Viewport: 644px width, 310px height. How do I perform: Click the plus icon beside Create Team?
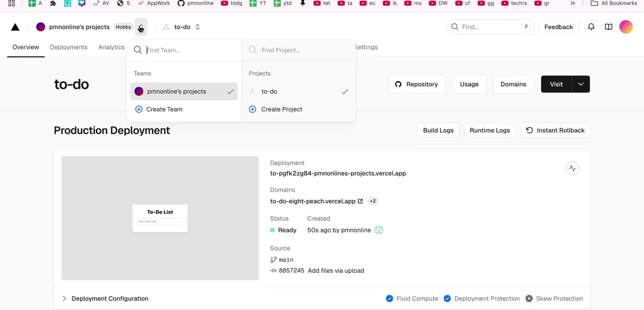coord(139,109)
